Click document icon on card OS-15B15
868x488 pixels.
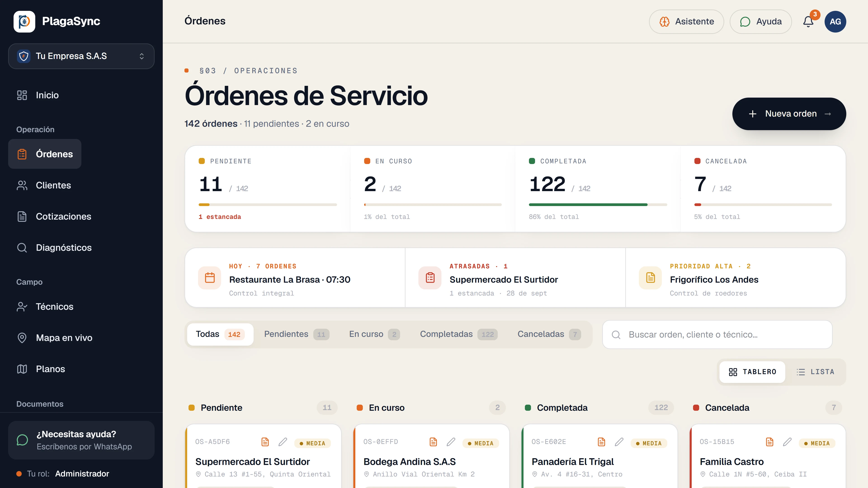point(770,441)
